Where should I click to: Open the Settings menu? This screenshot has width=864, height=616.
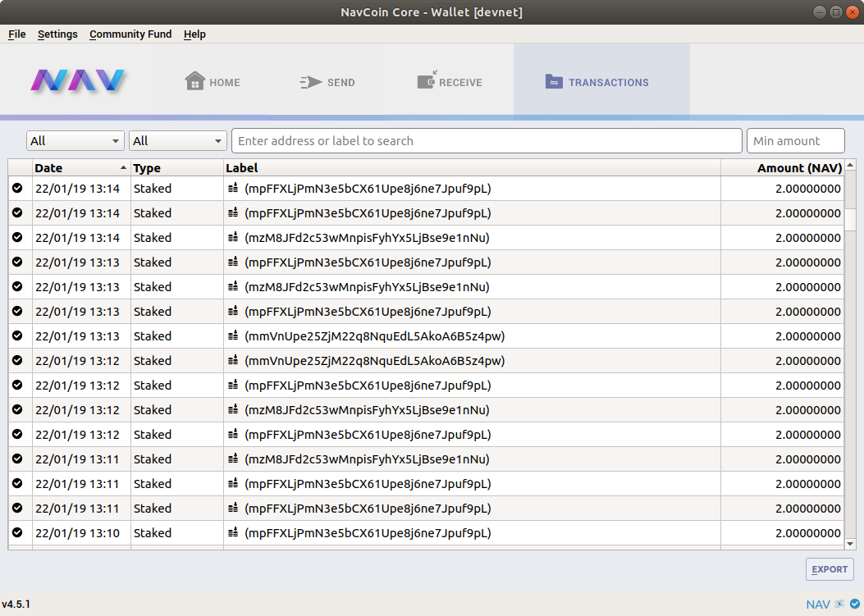coord(57,34)
